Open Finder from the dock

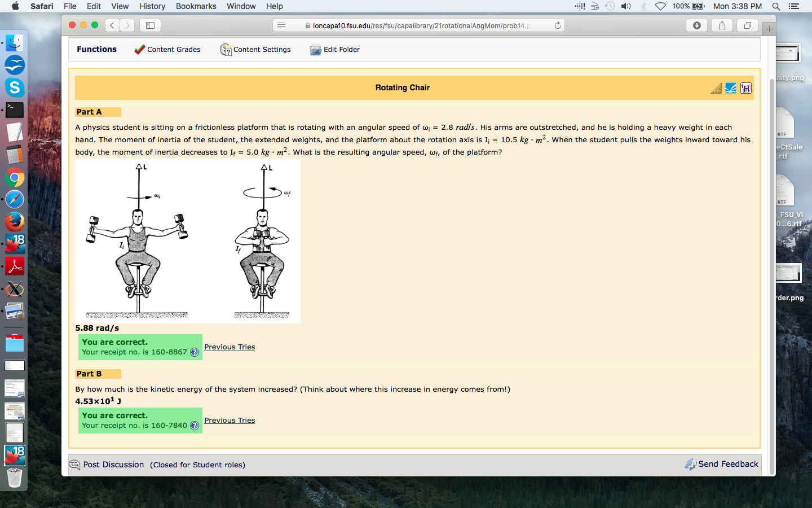15,43
